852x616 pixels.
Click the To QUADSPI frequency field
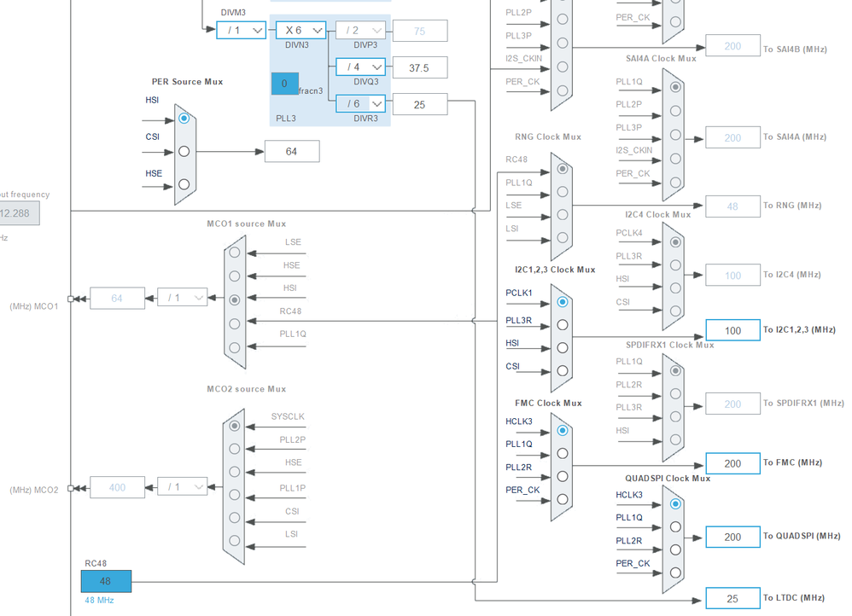pos(732,538)
